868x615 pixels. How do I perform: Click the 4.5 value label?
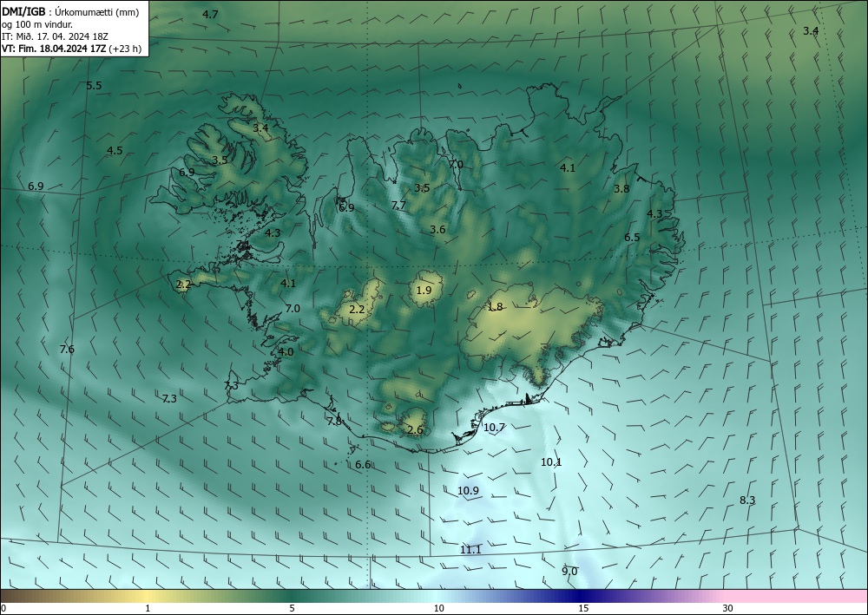115,150
